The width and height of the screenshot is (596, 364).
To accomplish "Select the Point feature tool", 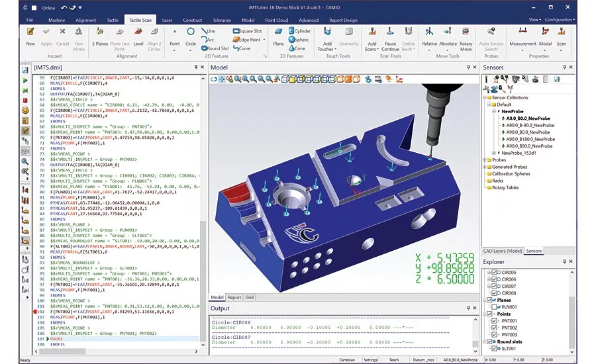I will (174, 38).
